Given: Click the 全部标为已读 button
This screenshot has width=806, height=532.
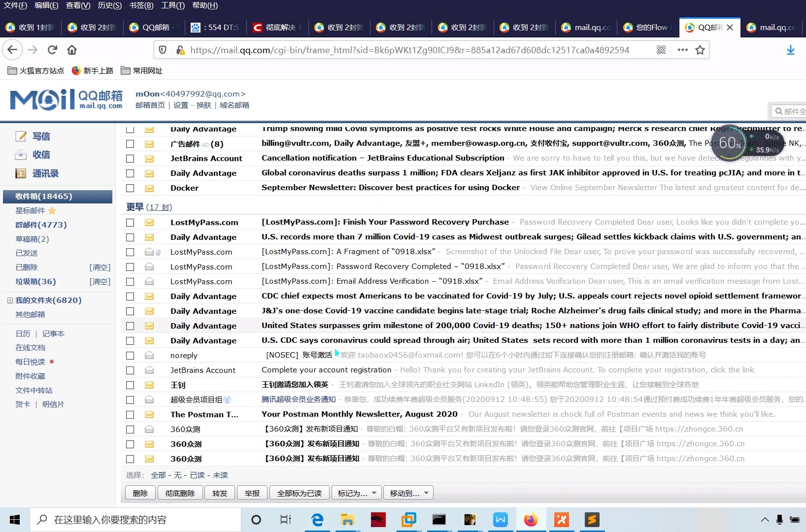Looking at the screenshot, I should (300, 493).
